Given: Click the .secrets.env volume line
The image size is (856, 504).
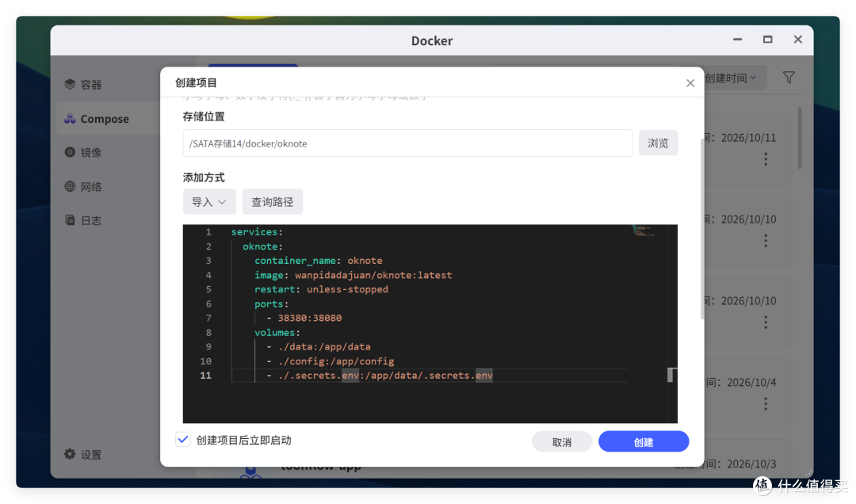Looking at the screenshot, I should click(x=380, y=375).
